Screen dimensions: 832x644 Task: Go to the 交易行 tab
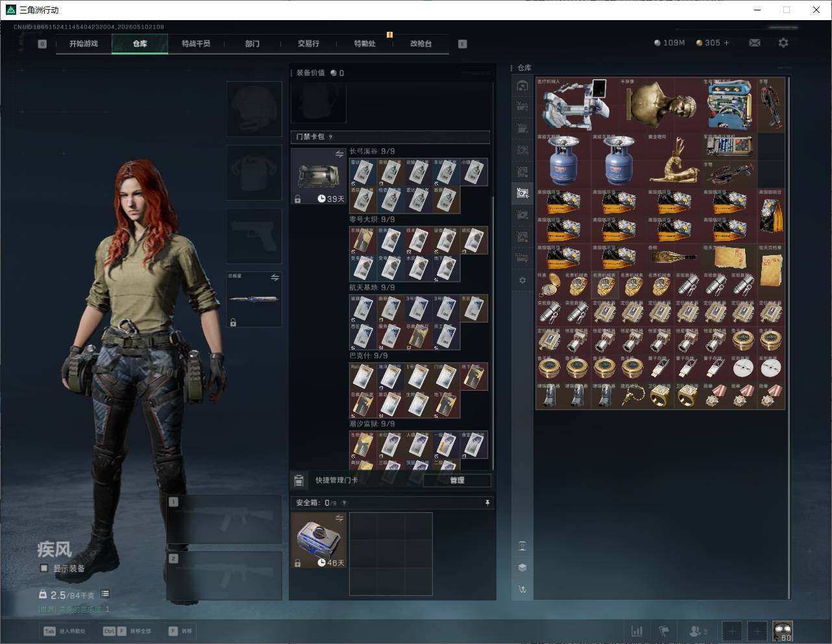pyautogui.click(x=308, y=43)
